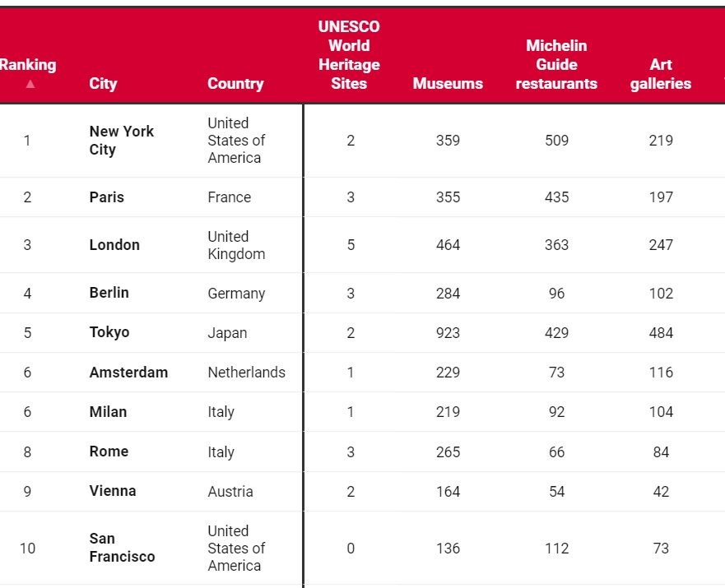Click the Amsterdam city entry
The width and height of the screenshot is (725, 588).
[x=128, y=372]
